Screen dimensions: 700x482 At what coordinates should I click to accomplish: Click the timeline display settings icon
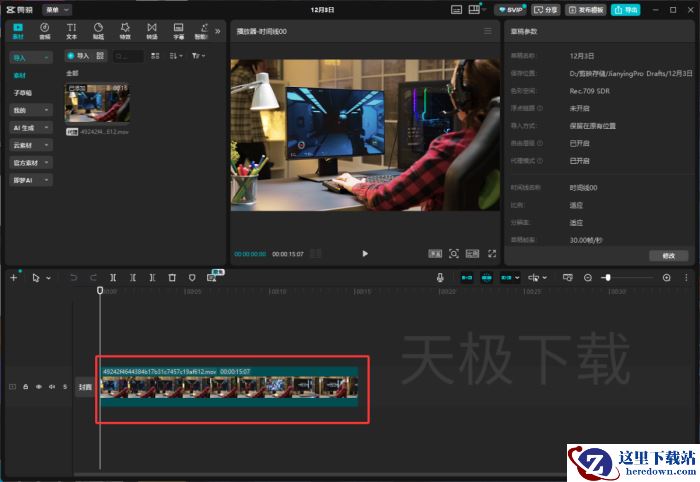(x=567, y=278)
